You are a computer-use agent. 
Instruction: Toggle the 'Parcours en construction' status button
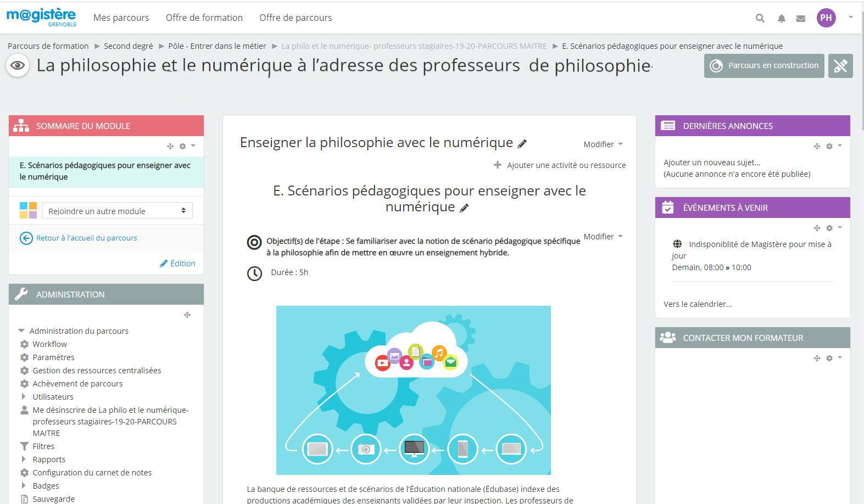point(763,66)
